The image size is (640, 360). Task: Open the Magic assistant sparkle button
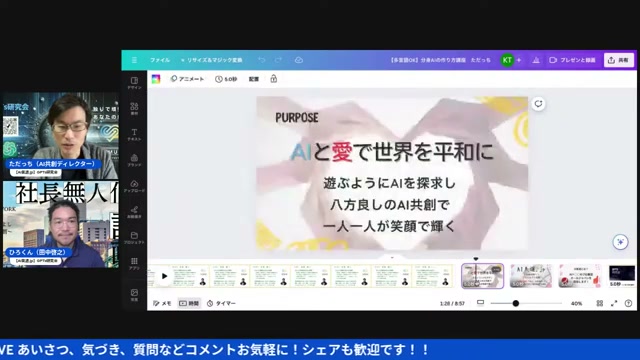[x=620, y=242]
